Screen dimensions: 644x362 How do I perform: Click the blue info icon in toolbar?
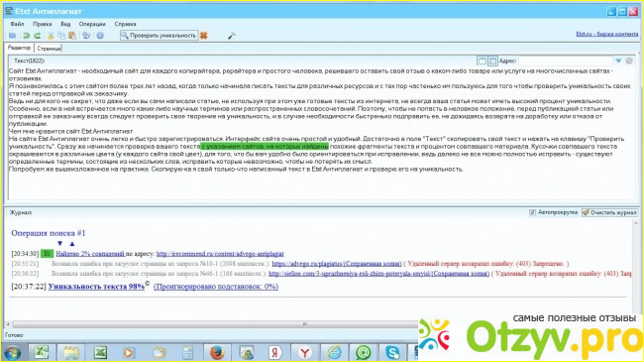(x=100, y=36)
